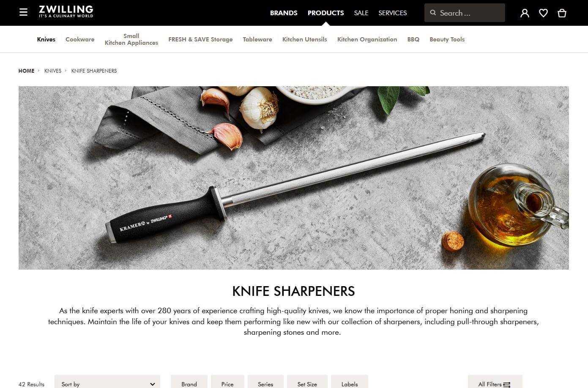Click the search magnifier icon
Viewport: 588px width, 388px height.
[433, 13]
